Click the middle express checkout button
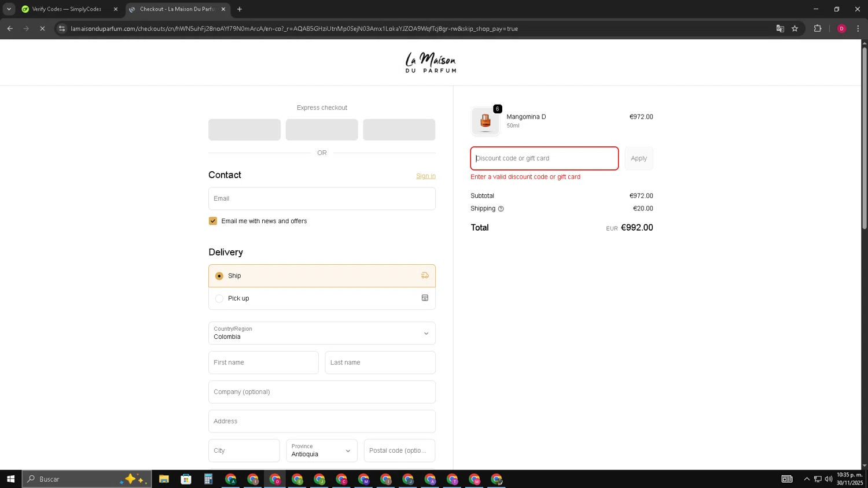Viewport: 868px width, 488px height. 322,130
